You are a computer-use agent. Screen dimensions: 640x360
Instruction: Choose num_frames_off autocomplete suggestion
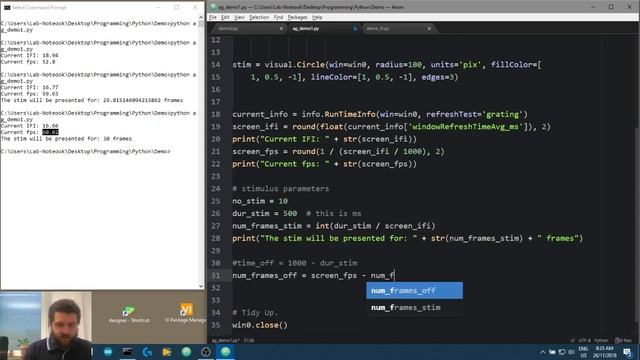coord(414,290)
